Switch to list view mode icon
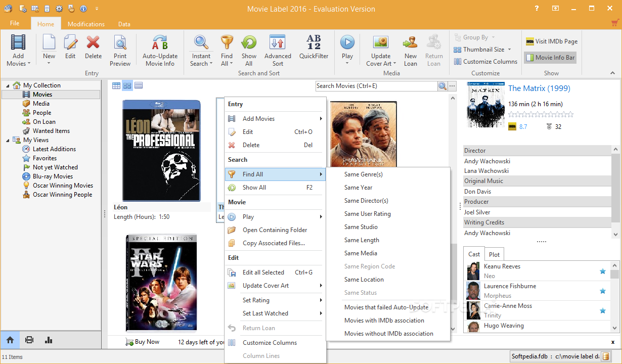 pyautogui.click(x=116, y=85)
